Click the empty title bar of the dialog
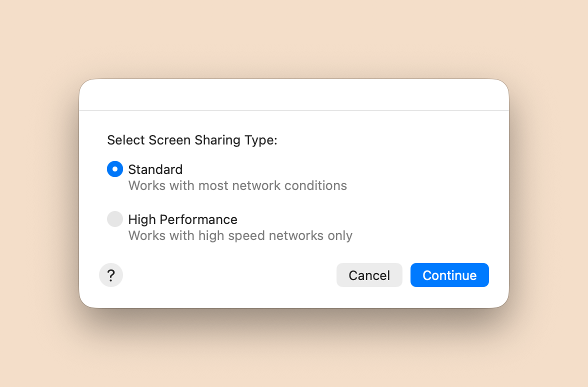The width and height of the screenshot is (588, 387). (x=294, y=95)
